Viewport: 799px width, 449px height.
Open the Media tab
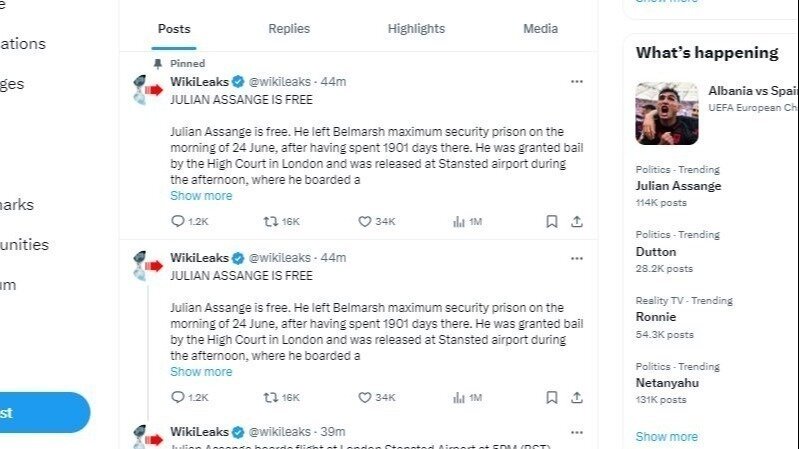coord(540,29)
